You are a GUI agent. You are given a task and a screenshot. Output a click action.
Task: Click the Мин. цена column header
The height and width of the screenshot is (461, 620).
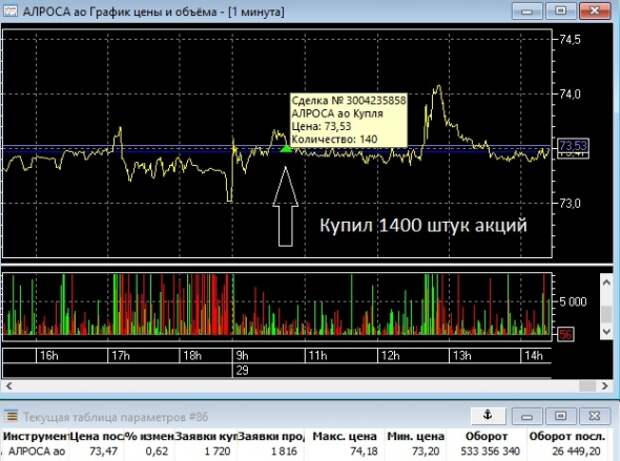(x=416, y=436)
